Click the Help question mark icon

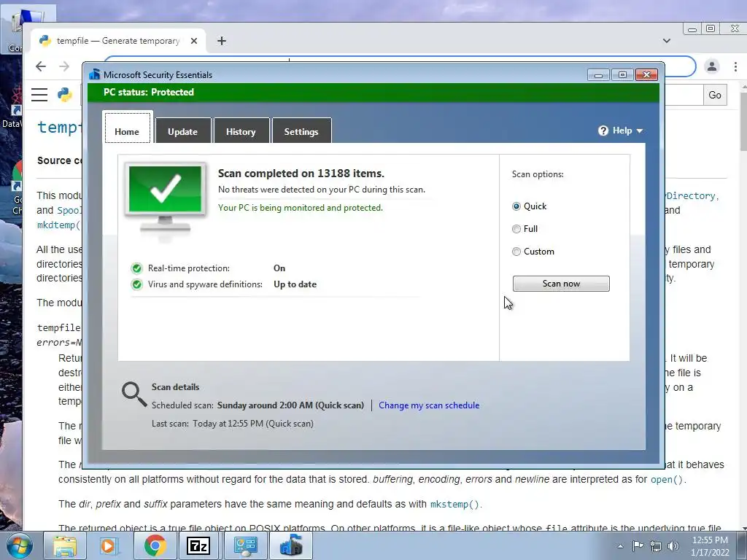603,131
